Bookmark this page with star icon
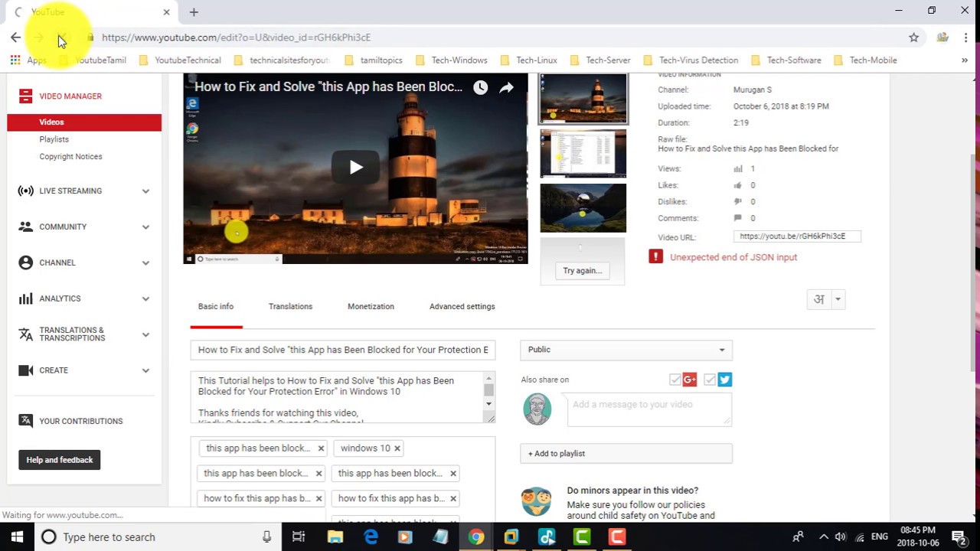 tap(913, 37)
